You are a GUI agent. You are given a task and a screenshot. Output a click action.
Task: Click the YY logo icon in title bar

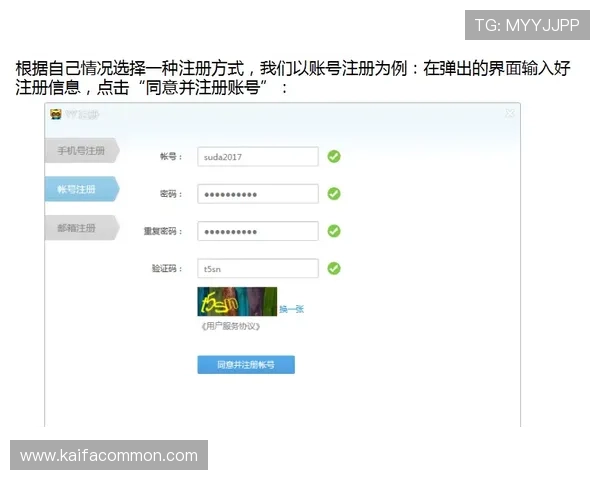[x=56, y=114]
